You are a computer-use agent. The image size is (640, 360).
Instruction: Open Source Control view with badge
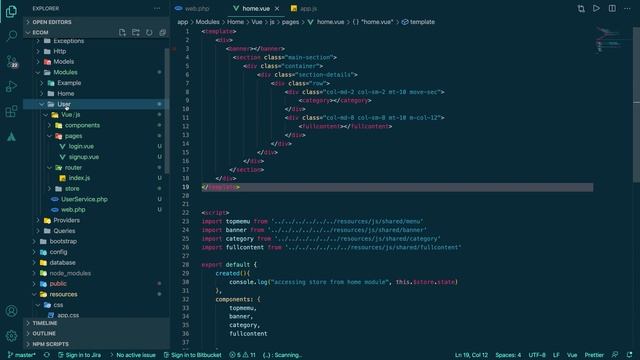tap(11, 62)
